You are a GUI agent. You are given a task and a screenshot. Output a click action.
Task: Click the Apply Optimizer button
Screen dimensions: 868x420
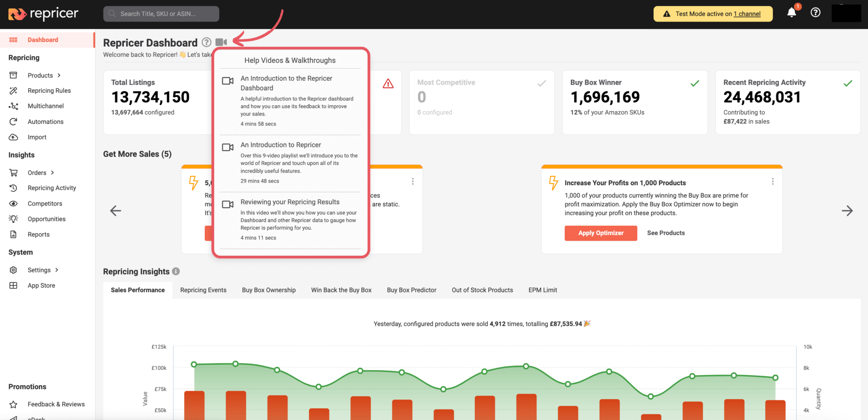tap(601, 233)
